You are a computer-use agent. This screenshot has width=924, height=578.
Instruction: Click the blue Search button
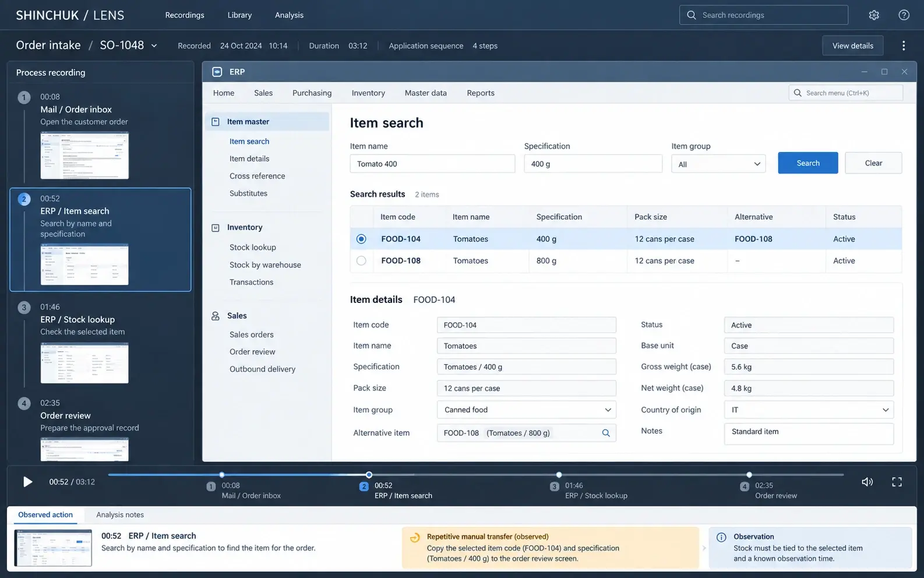click(x=808, y=163)
